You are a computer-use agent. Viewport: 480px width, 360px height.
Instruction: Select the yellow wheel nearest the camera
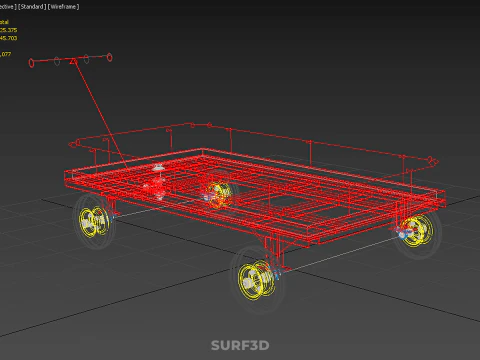point(257,280)
